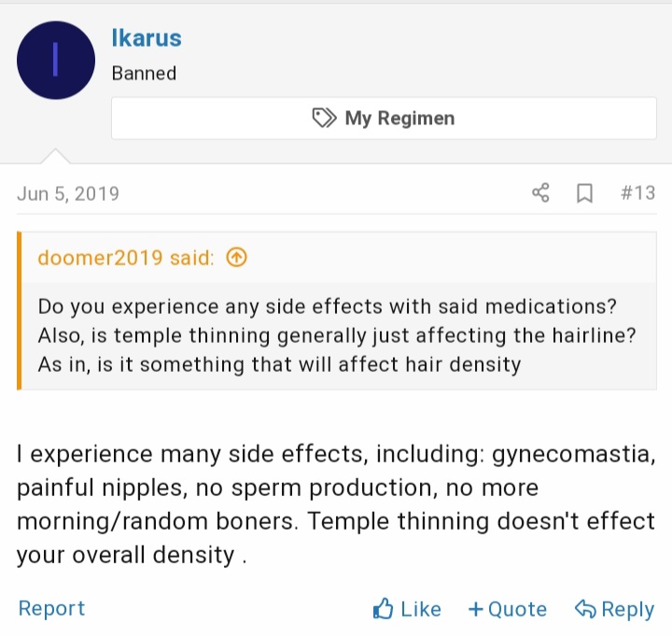Image resolution: width=672 pixels, height=636 pixels.
Task: Select the Quote text for multi-quote
Action: 517,610
